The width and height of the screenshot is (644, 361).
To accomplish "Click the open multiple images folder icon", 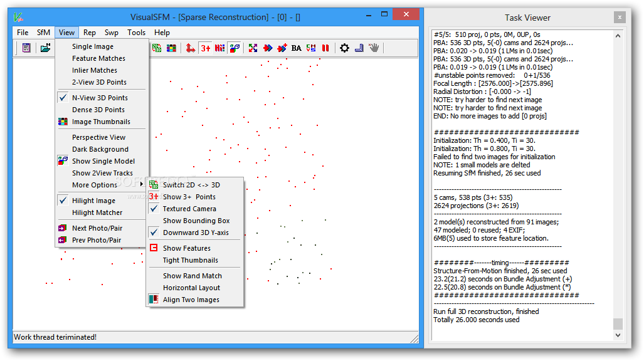I will coord(46,48).
